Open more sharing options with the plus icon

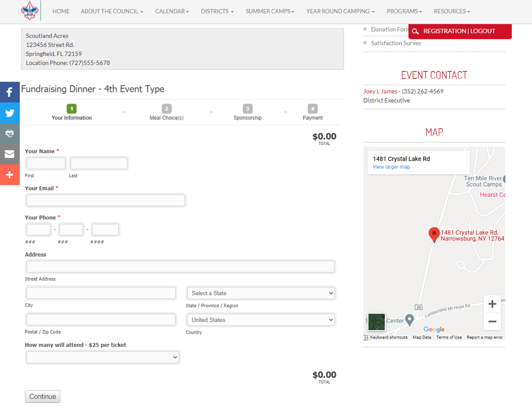10,175
